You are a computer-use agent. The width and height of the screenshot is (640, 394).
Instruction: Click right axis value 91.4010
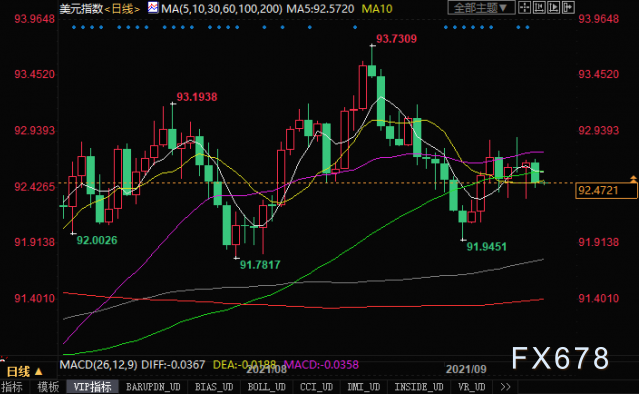(598, 298)
